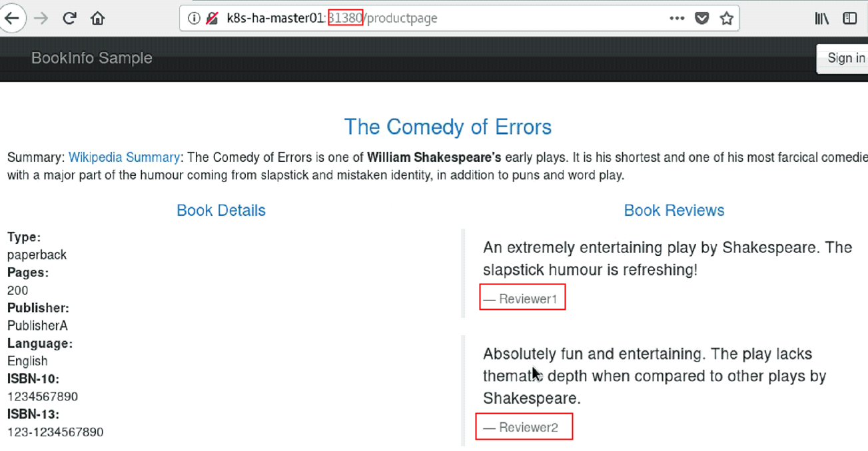Focus the URL address bar
Screen dimensions: 868x451
[460, 18]
